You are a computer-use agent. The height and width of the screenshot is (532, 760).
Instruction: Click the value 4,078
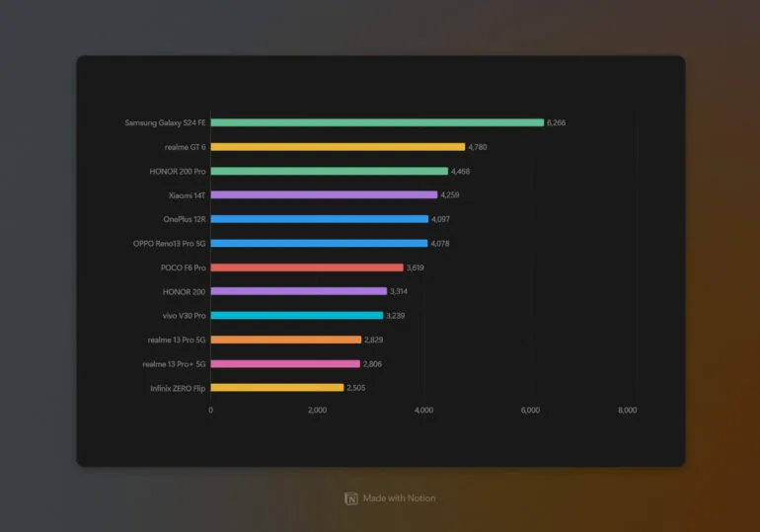pos(440,244)
